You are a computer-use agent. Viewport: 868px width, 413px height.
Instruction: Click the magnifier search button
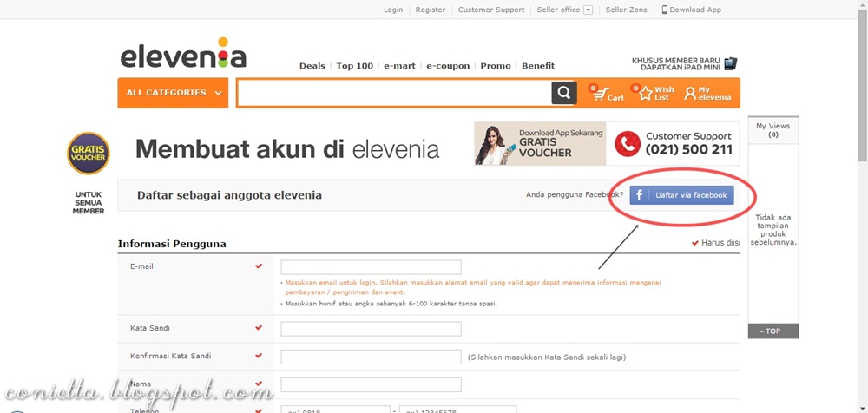pos(564,93)
